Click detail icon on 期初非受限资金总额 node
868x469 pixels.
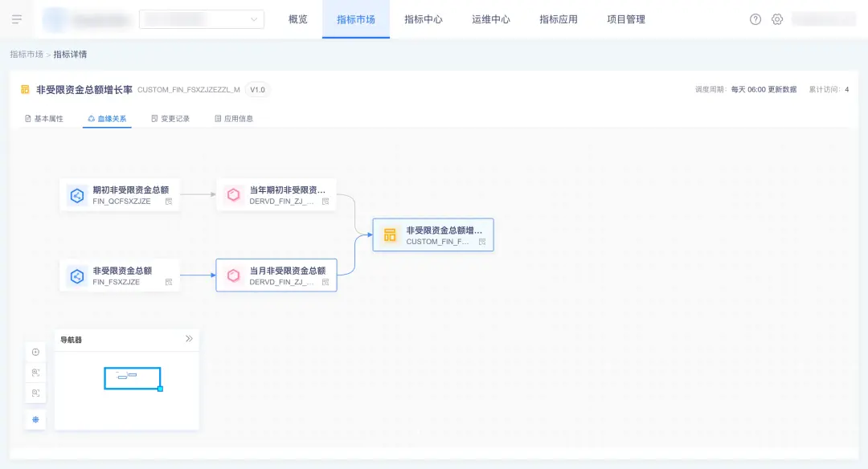(169, 202)
